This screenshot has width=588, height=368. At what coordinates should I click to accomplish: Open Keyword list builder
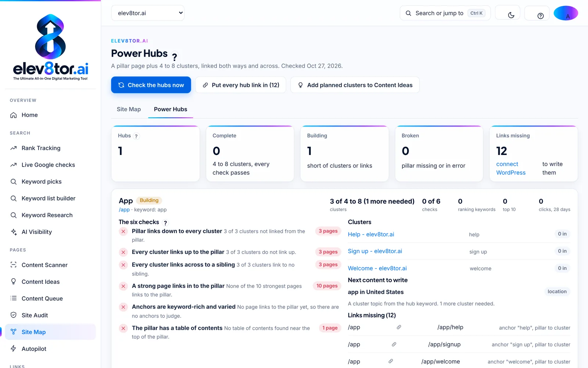tap(50, 198)
